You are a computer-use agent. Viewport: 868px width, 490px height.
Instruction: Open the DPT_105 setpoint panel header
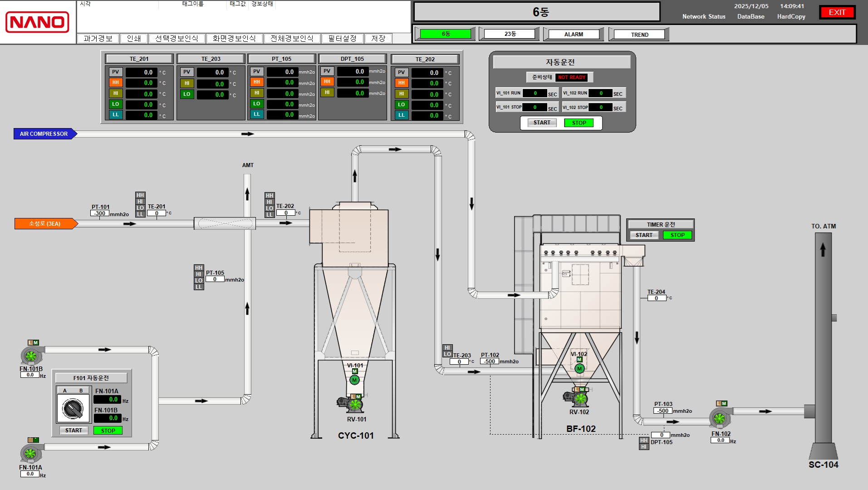click(x=352, y=59)
